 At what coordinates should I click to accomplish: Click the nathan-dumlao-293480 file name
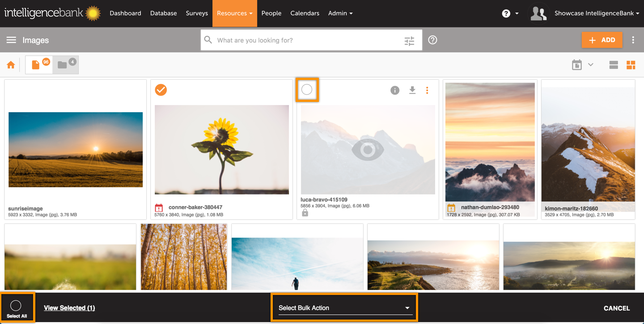pyautogui.click(x=490, y=207)
